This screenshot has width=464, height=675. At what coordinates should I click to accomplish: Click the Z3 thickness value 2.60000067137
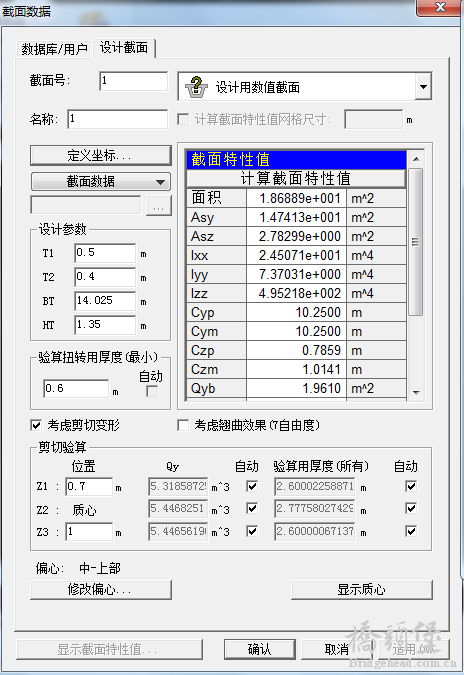(x=315, y=532)
